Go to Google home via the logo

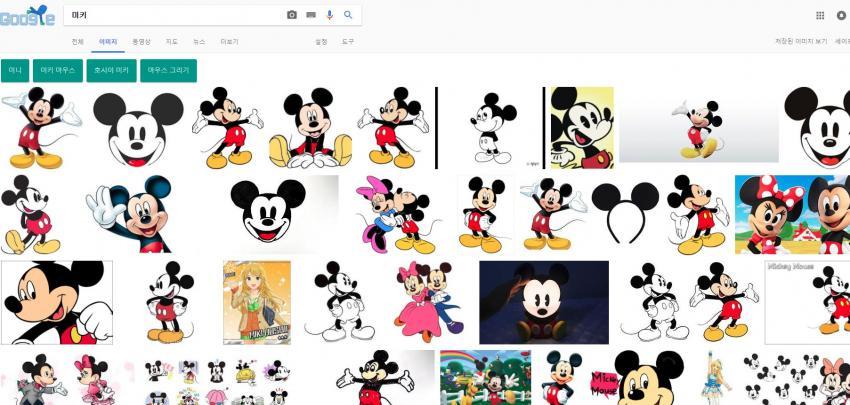pos(27,15)
